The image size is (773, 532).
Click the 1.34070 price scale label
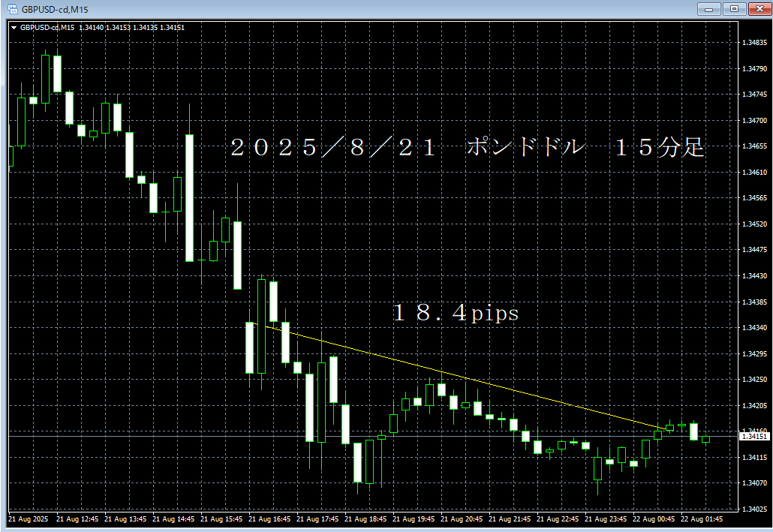tap(755, 483)
